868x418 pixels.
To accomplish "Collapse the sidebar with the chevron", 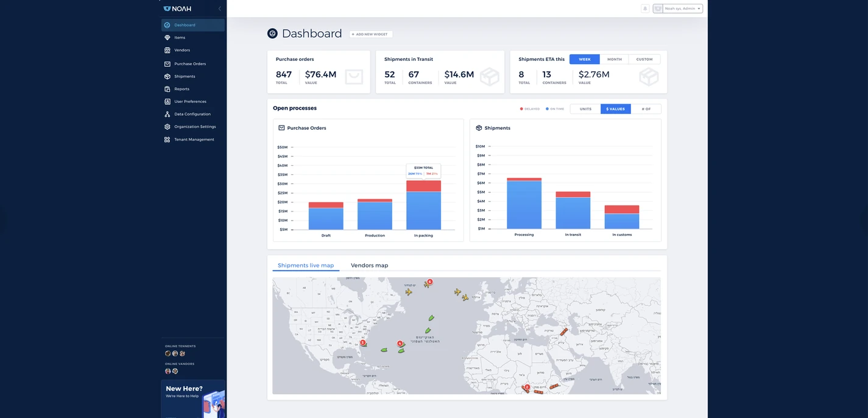I will (220, 9).
